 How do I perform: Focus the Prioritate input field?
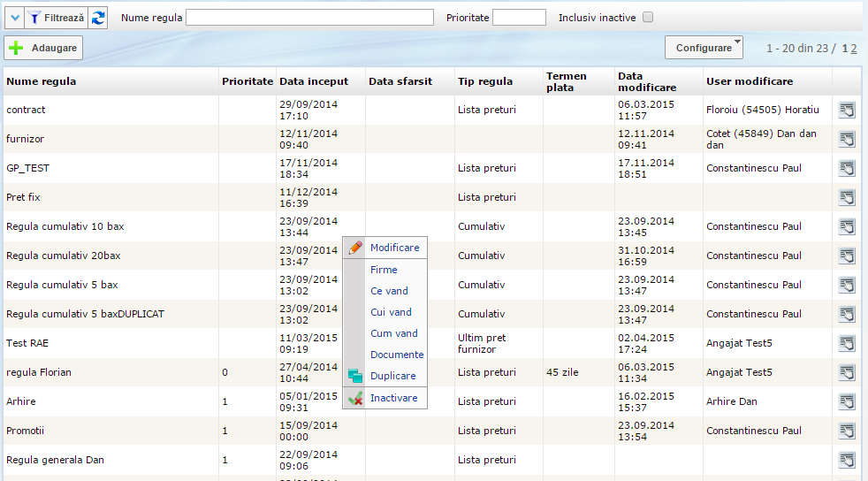pos(519,18)
